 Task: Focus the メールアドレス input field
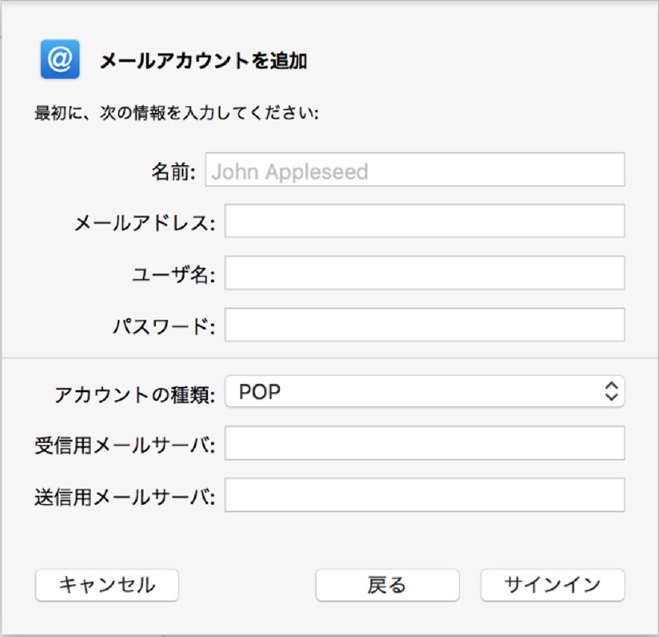click(424, 221)
